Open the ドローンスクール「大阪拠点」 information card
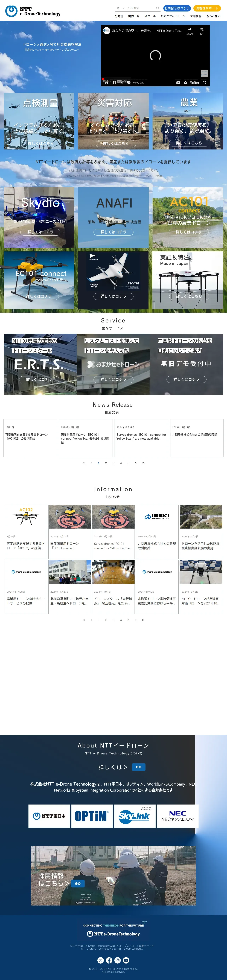 tap(113, 587)
